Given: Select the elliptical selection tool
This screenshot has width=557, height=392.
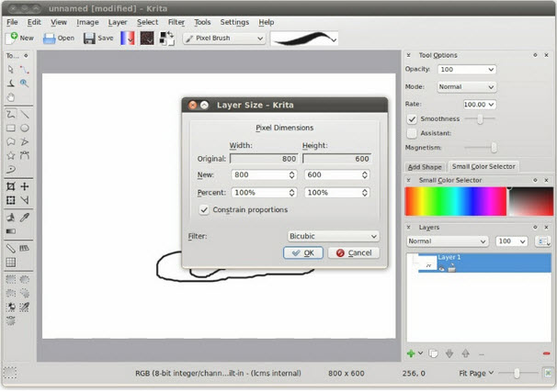Looking at the screenshot, I should tap(25, 280).
